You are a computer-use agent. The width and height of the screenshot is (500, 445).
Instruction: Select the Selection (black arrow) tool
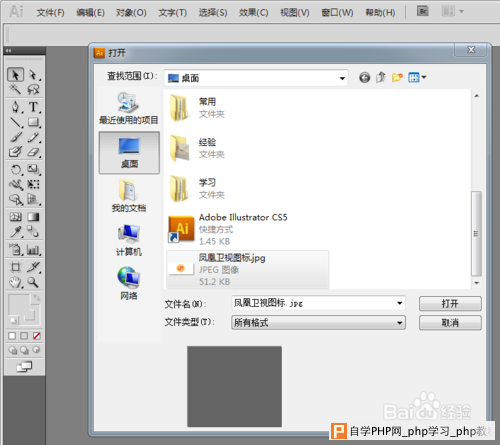pyautogui.click(x=15, y=74)
